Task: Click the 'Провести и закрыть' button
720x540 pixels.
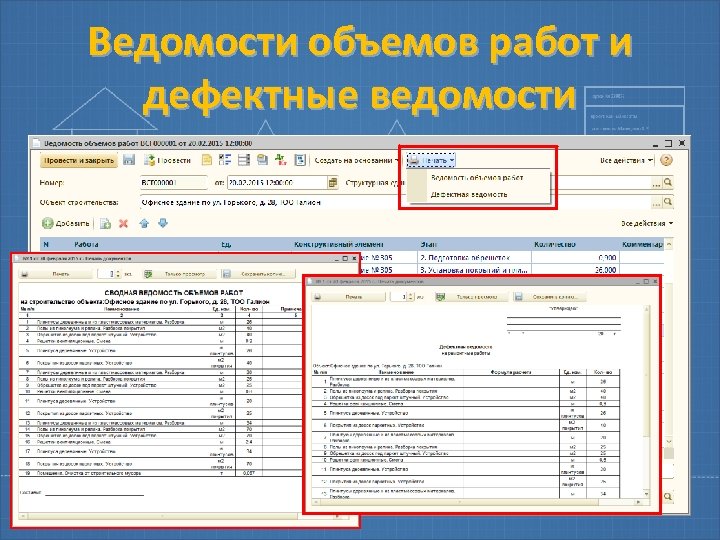Action: tap(79, 161)
